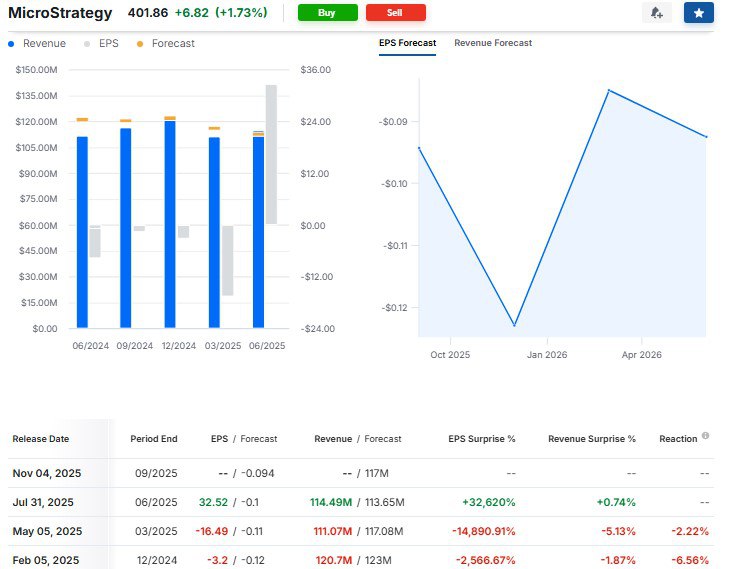Click the -6.56% reaction value
The image size is (735, 569).
click(x=690, y=560)
